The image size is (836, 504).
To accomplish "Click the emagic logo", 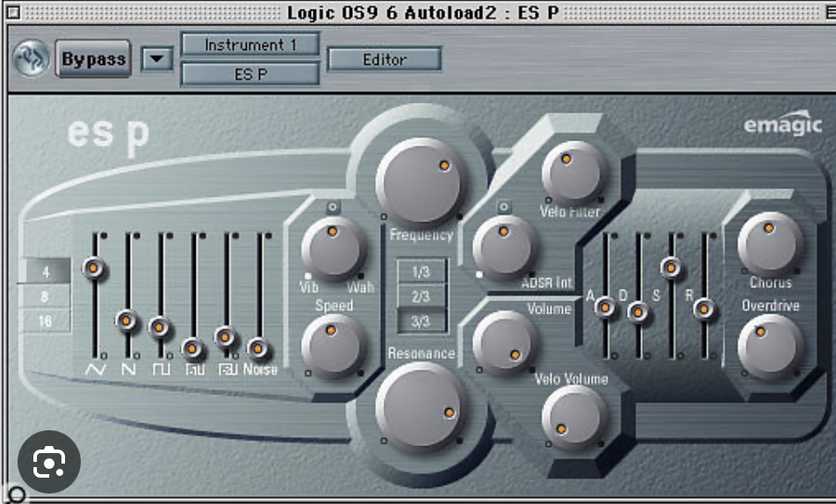I will coord(782,123).
